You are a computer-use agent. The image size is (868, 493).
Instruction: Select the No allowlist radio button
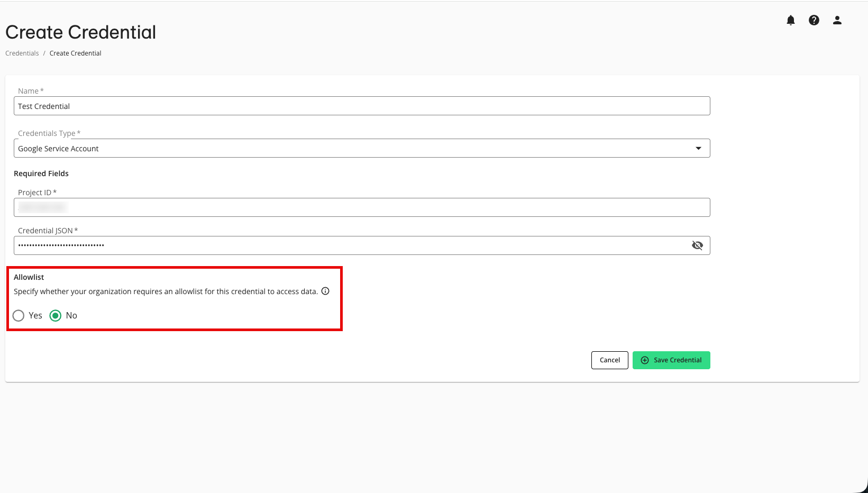(x=56, y=316)
